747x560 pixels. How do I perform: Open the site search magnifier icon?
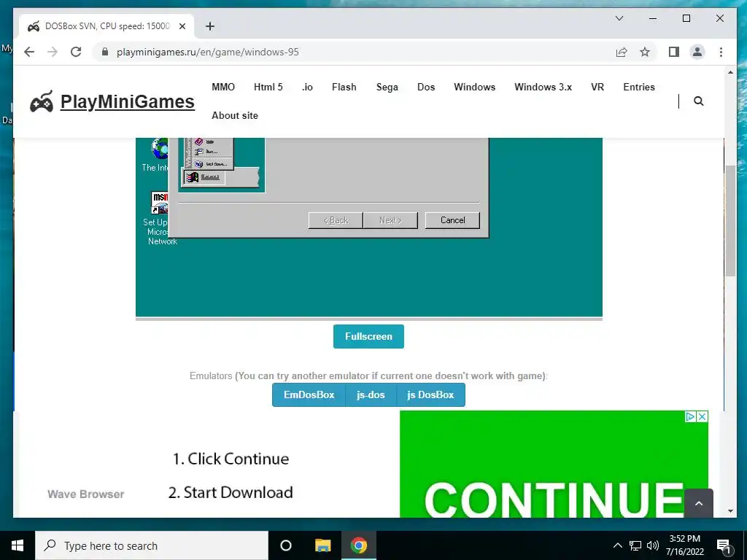[x=698, y=101]
